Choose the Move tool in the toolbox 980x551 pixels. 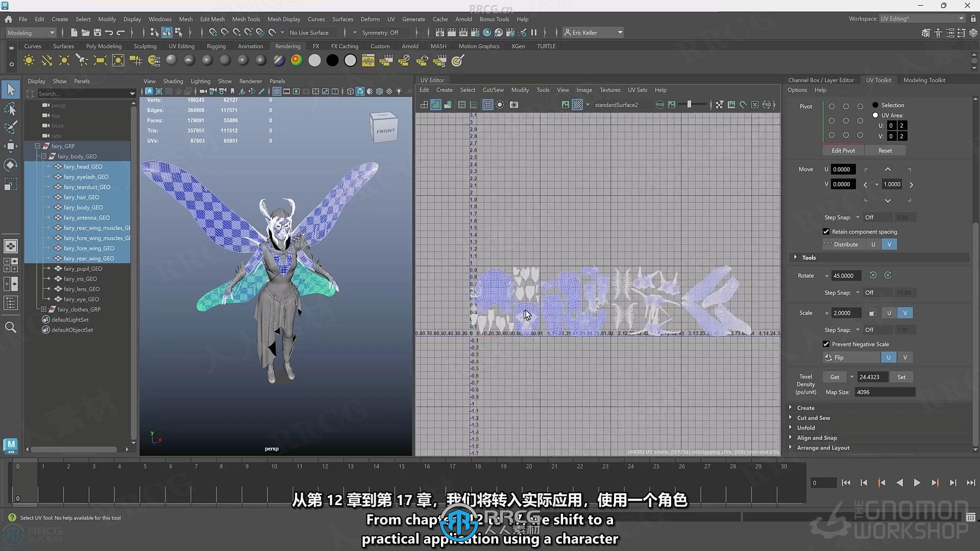11,146
